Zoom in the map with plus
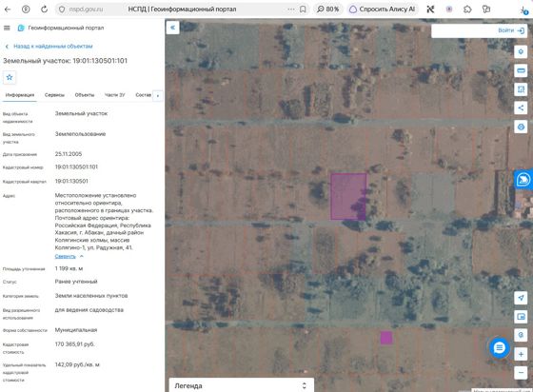Viewport: 533px width, 392px height. pyautogui.click(x=521, y=354)
